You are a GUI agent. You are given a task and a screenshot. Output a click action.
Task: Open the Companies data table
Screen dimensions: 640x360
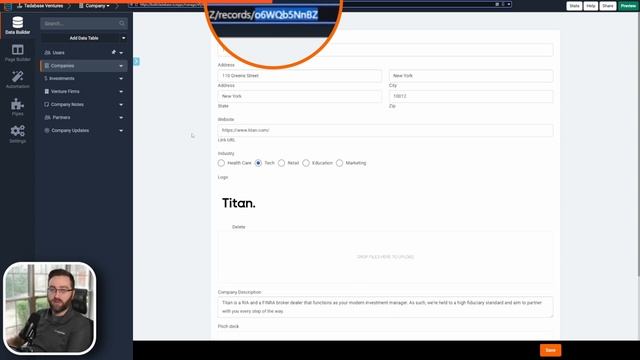coord(62,66)
